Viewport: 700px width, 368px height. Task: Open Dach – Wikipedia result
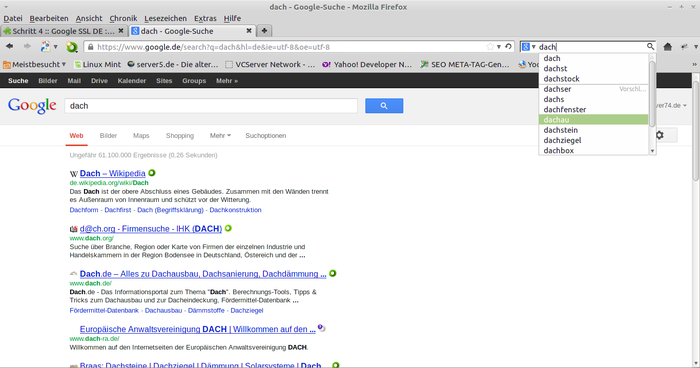(x=112, y=173)
